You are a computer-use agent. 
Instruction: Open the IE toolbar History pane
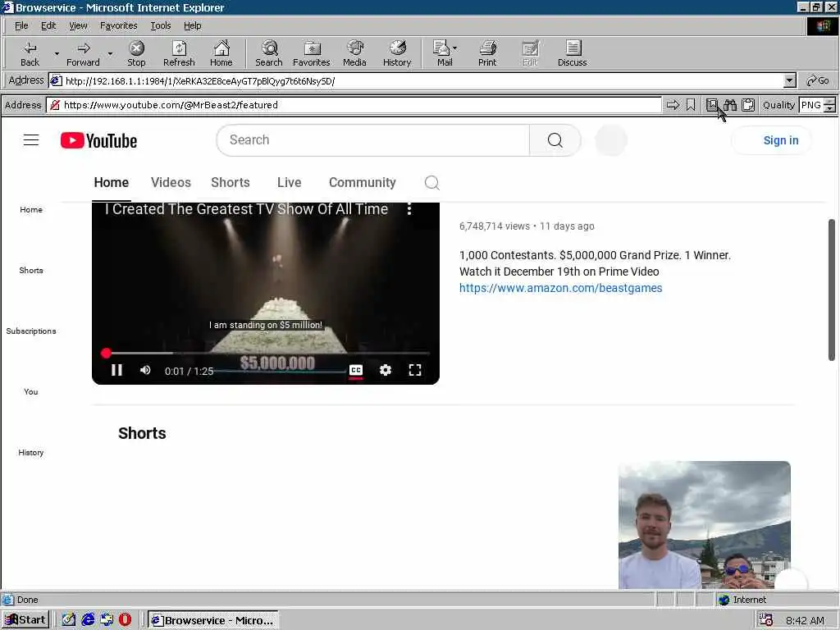tap(397, 53)
